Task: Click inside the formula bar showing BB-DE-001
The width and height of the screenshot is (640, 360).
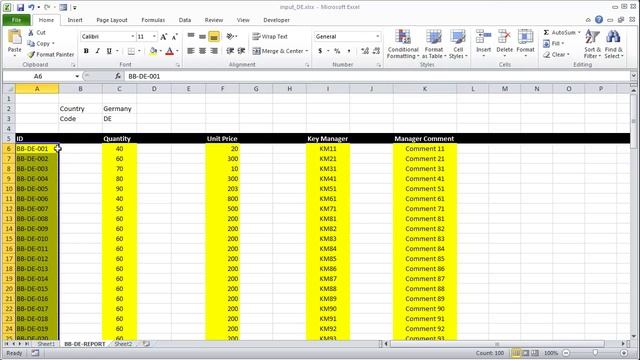Action: point(376,76)
